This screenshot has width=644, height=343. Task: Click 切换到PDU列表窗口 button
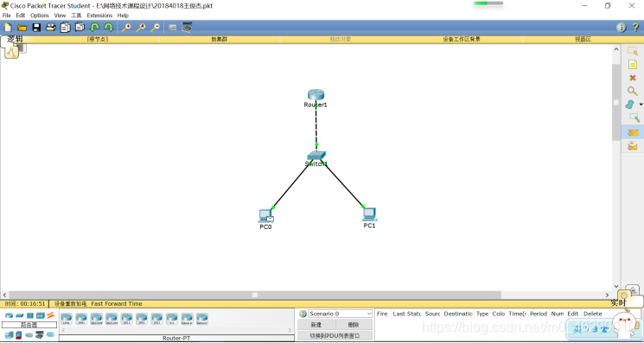tap(335, 335)
